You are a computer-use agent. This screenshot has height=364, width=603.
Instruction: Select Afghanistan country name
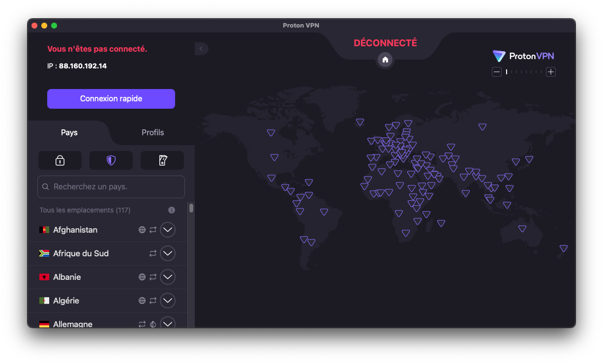click(x=75, y=230)
